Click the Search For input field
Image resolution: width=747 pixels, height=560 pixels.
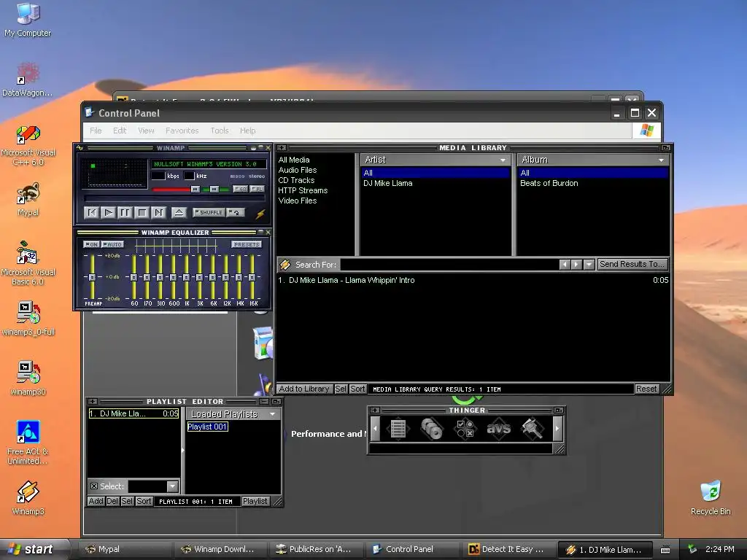pyautogui.click(x=449, y=264)
